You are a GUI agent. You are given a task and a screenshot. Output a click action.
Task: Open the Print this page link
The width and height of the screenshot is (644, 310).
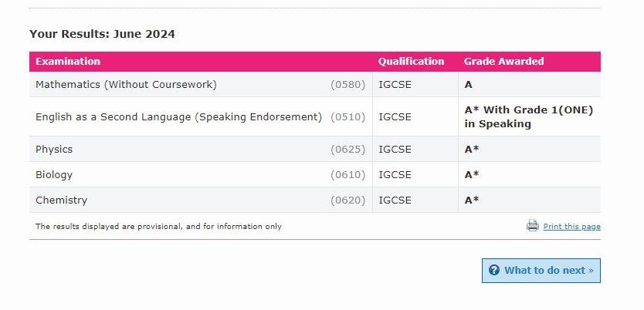(571, 227)
